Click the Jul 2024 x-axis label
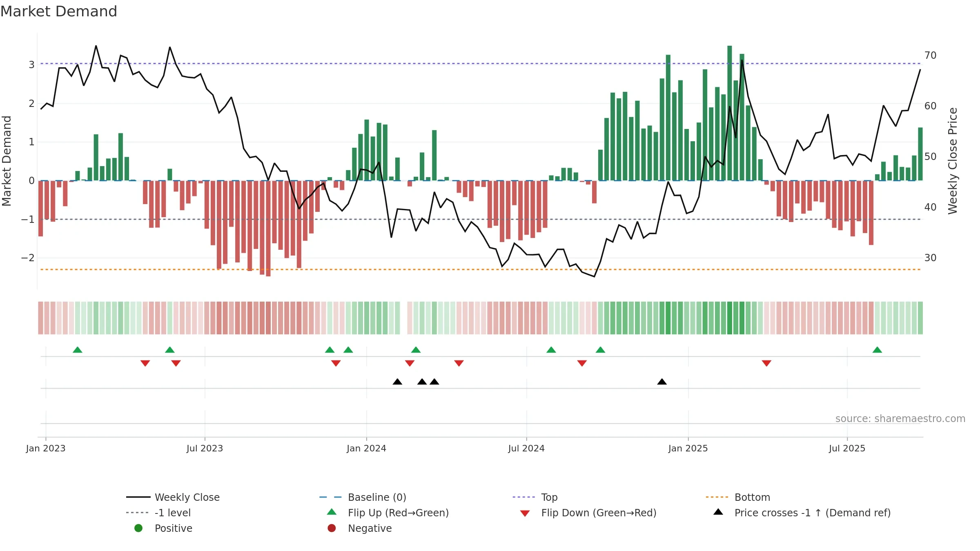This screenshot has height=551, width=980. tap(526, 448)
